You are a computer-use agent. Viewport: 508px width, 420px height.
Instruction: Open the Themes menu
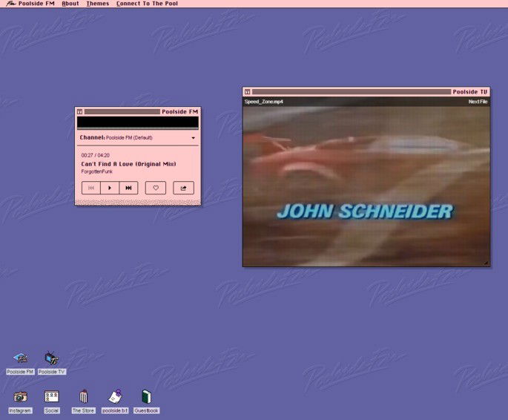click(97, 4)
